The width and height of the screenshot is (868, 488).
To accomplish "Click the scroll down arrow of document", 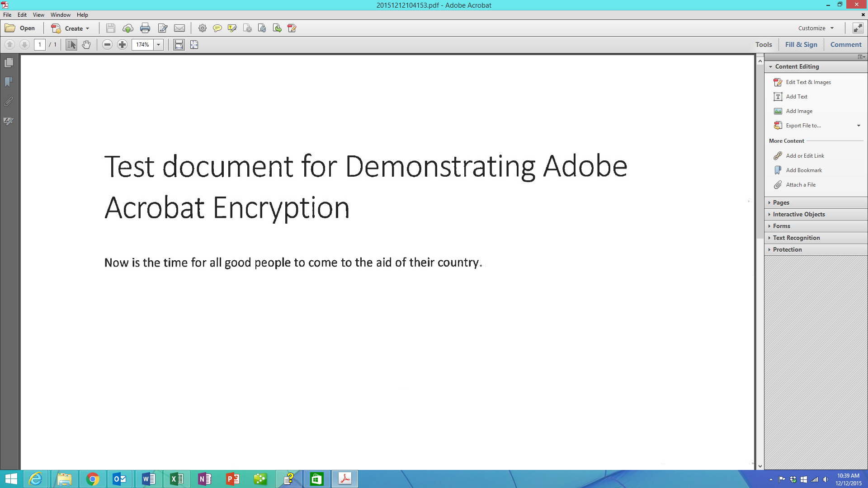I will coord(760,466).
